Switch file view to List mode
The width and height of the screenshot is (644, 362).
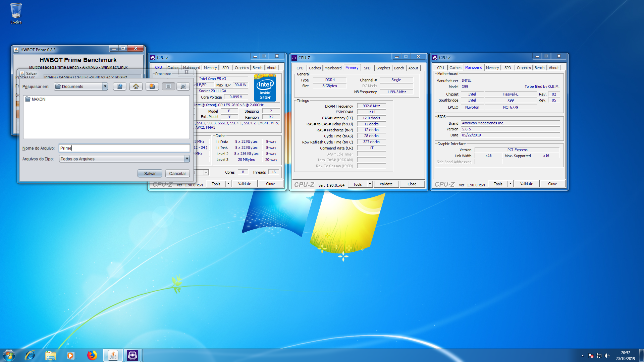pyautogui.click(x=168, y=86)
